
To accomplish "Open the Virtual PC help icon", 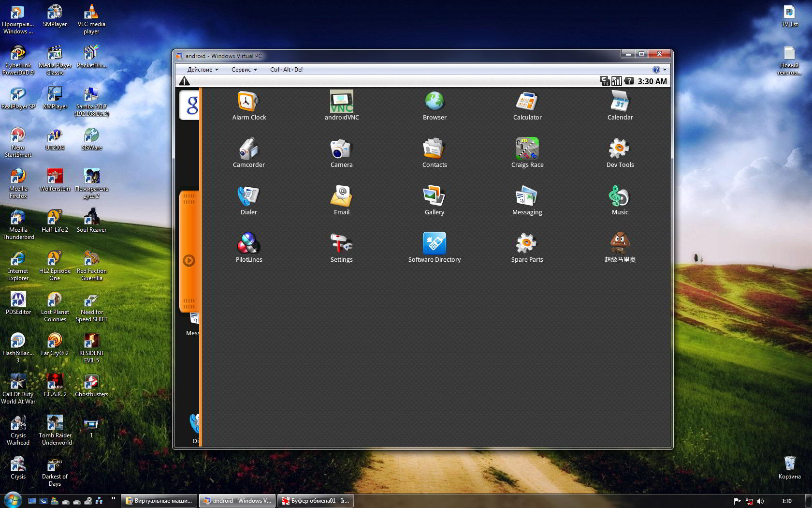I will click(656, 70).
